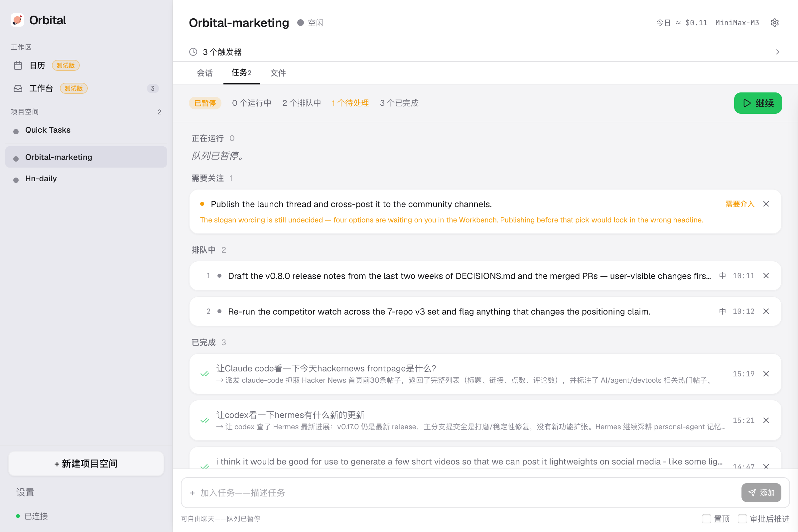The height and width of the screenshot is (532, 798).
Task: Click double-check icon of codex hermes task
Action: pos(205,420)
